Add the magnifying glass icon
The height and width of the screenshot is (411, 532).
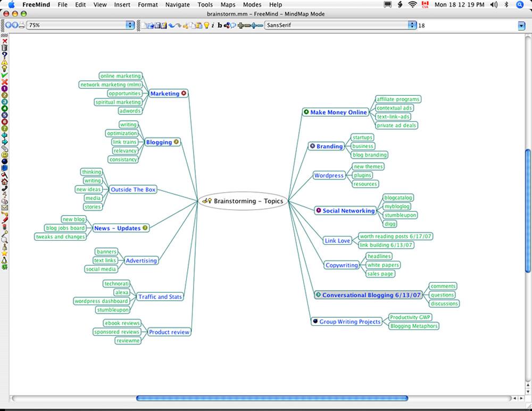click(4, 240)
